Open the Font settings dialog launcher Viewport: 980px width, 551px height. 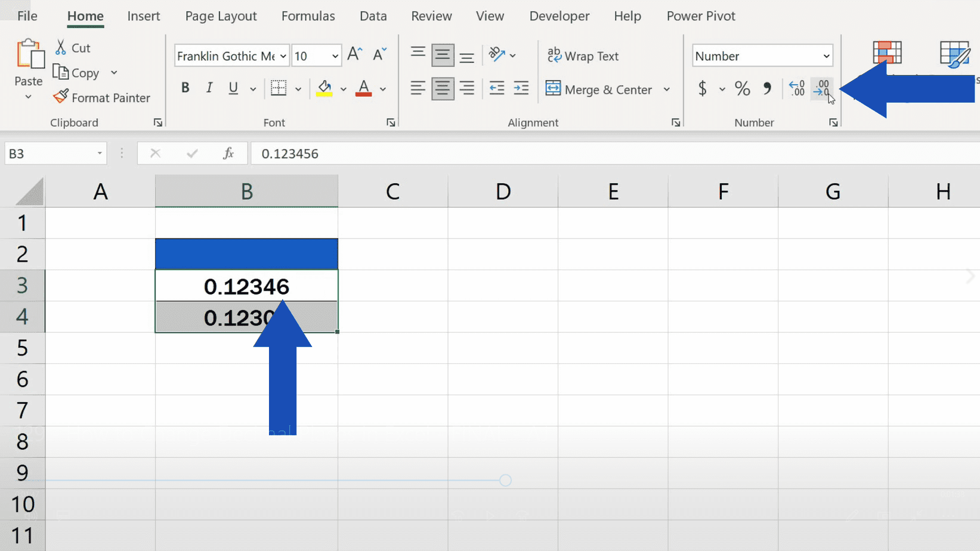click(391, 122)
